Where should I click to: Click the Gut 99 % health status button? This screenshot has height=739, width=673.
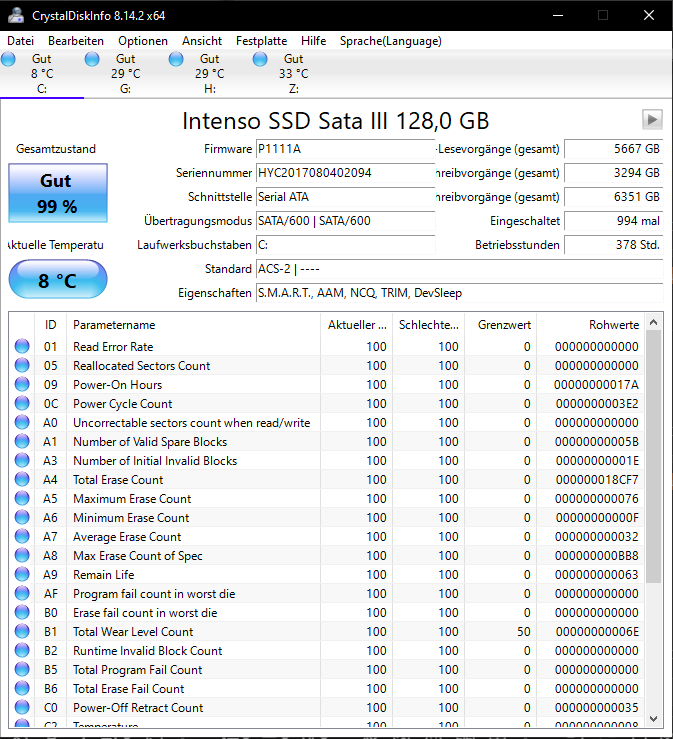click(58, 193)
